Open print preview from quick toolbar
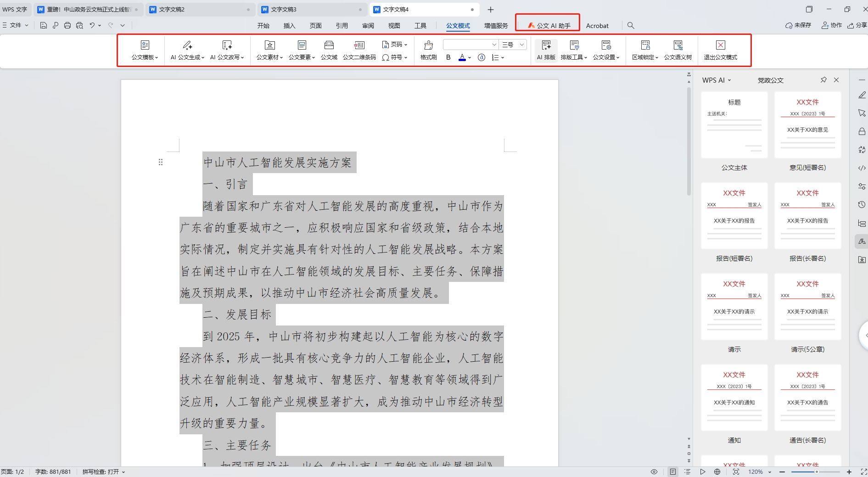This screenshot has height=477, width=868. [x=79, y=25]
